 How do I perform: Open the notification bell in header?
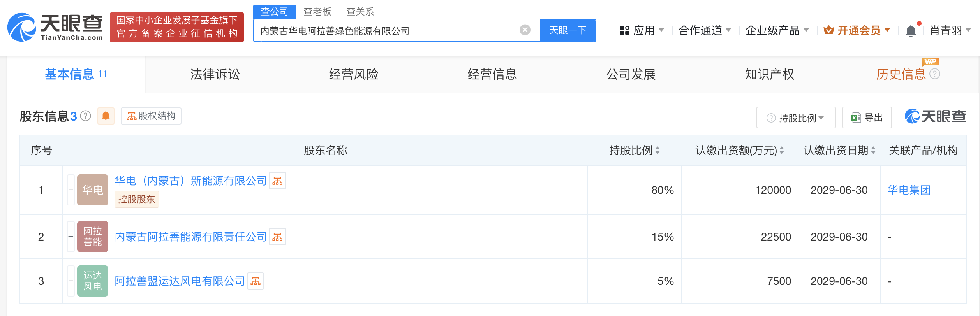point(911,30)
